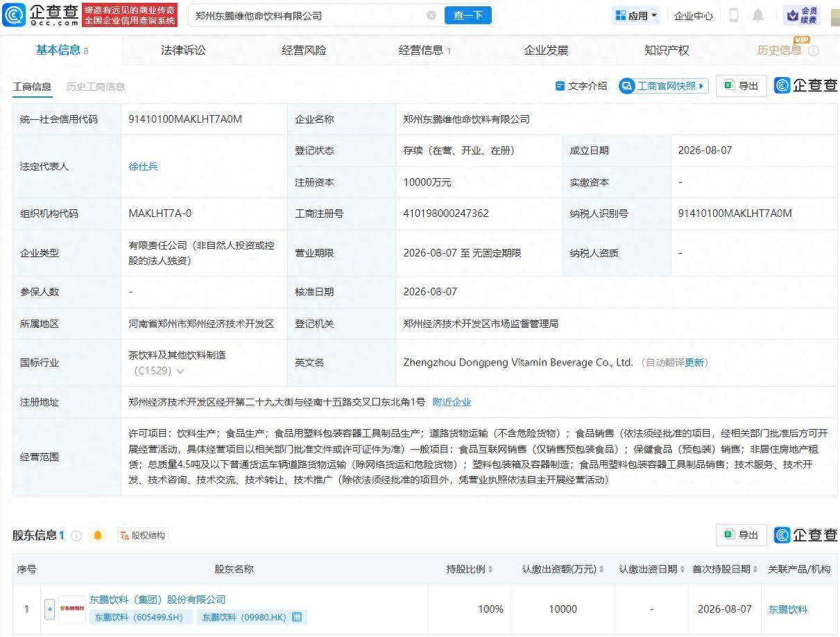
Task: Open 附近企业 nearby companies link
Action: (452, 402)
